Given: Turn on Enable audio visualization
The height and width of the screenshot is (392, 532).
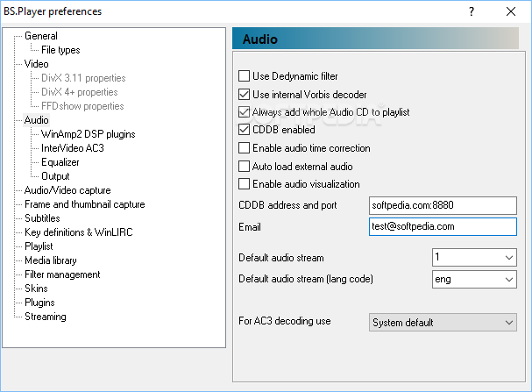Looking at the screenshot, I should point(244,184).
